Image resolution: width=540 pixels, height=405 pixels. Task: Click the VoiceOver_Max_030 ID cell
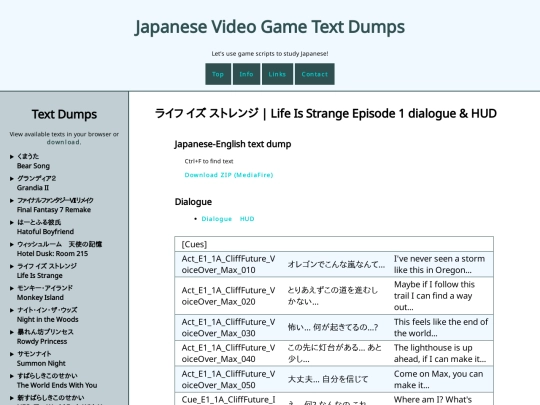(x=228, y=328)
